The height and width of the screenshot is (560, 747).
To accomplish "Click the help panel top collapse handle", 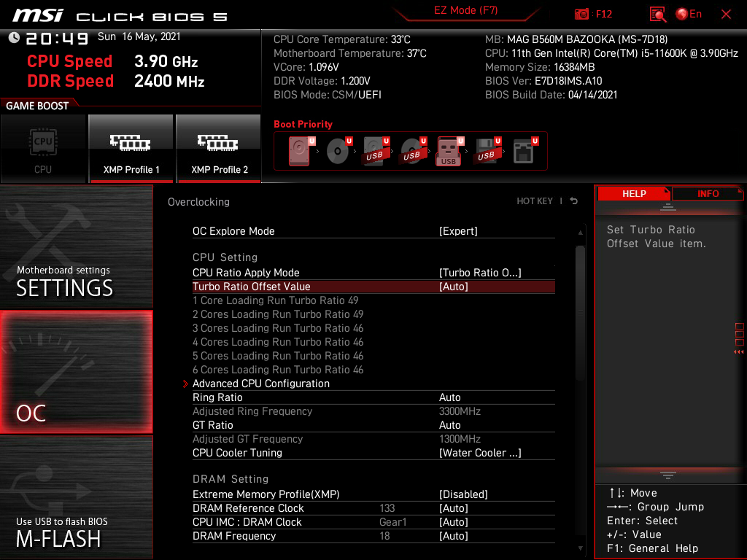I will 668,206.
